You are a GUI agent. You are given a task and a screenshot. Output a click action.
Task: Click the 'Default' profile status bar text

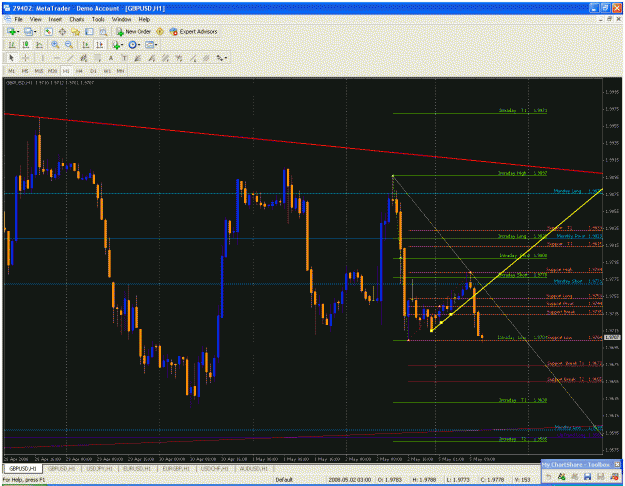click(x=284, y=480)
